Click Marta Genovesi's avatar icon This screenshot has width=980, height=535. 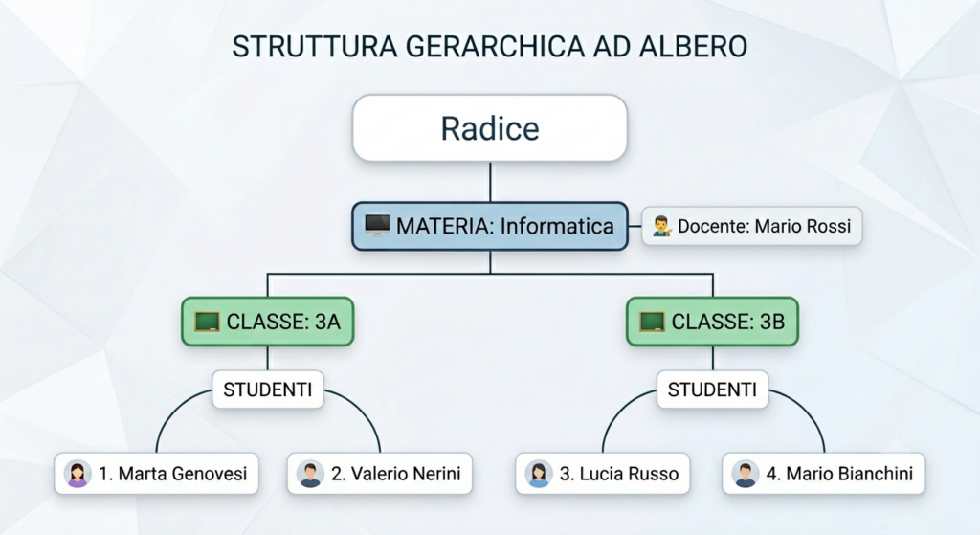click(78, 475)
